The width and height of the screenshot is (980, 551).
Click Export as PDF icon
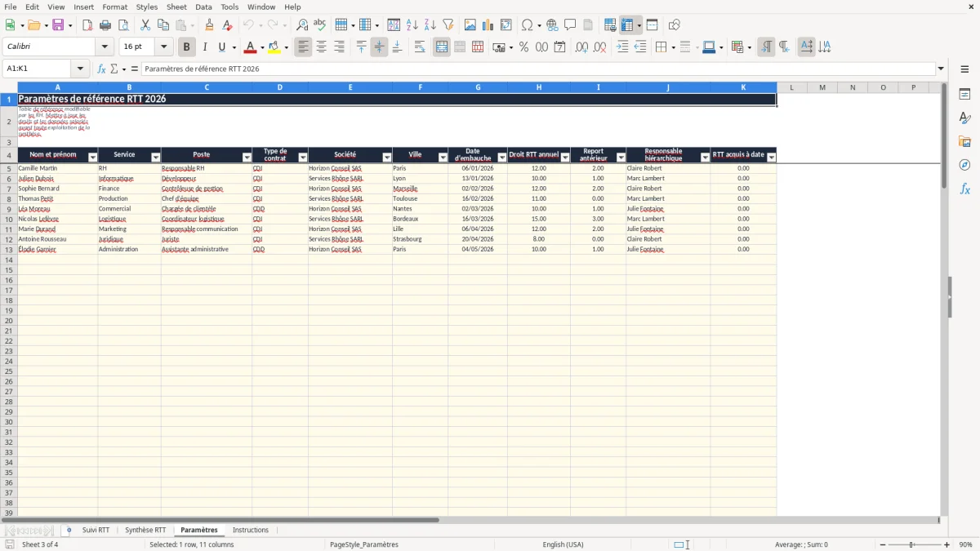click(x=87, y=25)
